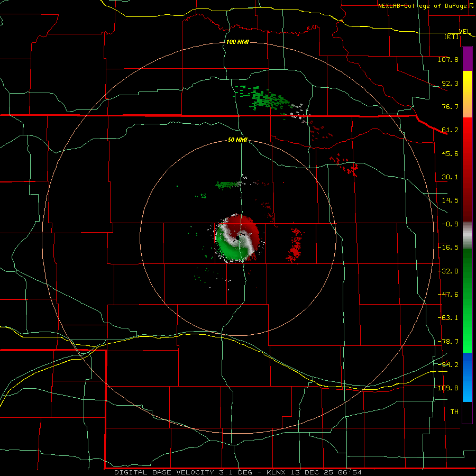The image size is (476, 476).
Task: Click the 'TH' label on the legend
Action: pyautogui.click(x=454, y=412)
